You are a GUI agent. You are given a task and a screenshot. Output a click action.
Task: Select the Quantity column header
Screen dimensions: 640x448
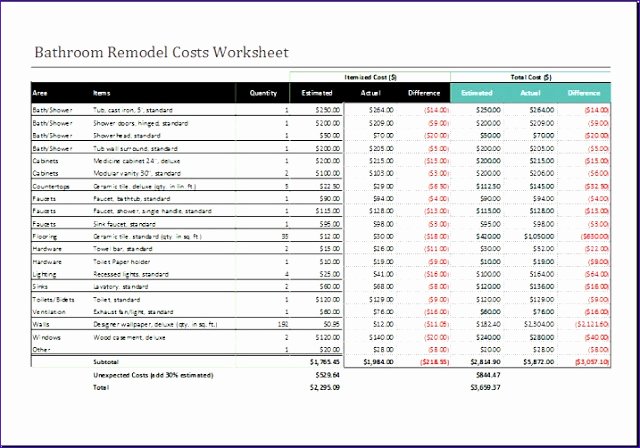tap(263, 93)
